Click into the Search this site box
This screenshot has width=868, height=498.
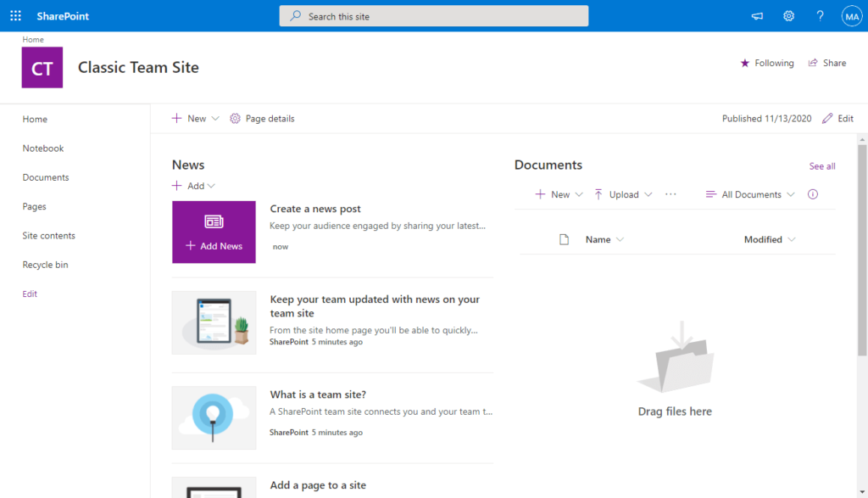click(x=434, y=16)
